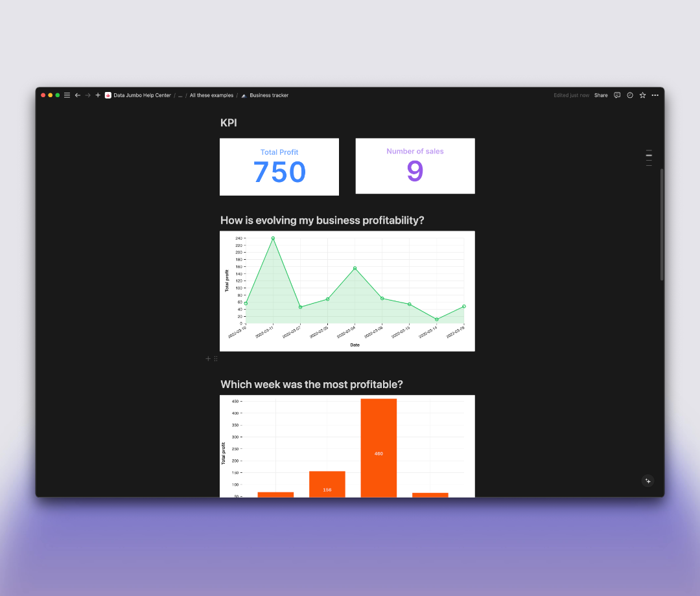Click the Data Jumbo Help Center workspace icon
This screenshot has width=700, height=596.
click(x=108, y=95)
